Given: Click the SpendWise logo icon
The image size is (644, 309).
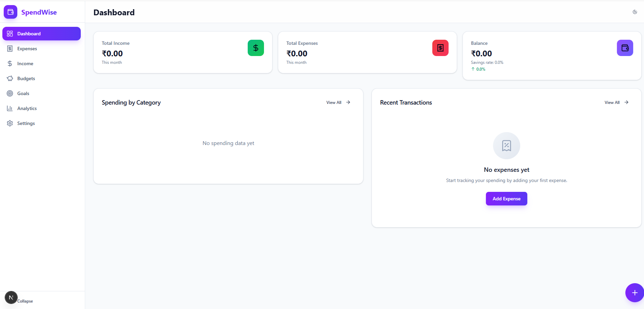Looking at the screenshot, I should [11, 12].
